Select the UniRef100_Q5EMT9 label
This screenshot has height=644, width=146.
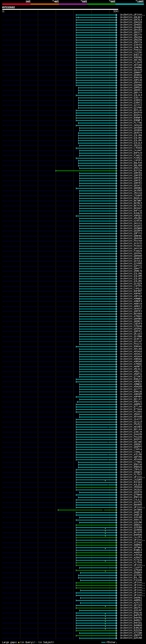[x=131, y=636]
